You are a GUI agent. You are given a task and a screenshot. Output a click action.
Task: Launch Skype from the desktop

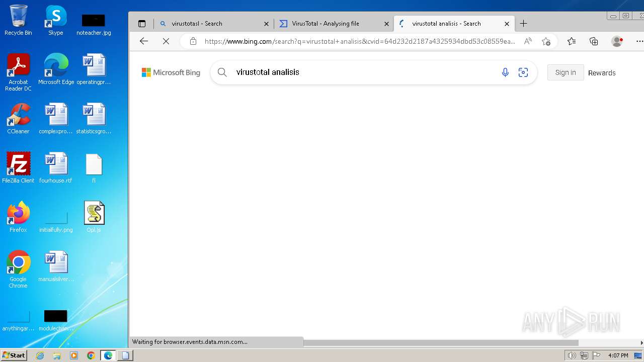(x=56, y=20)
